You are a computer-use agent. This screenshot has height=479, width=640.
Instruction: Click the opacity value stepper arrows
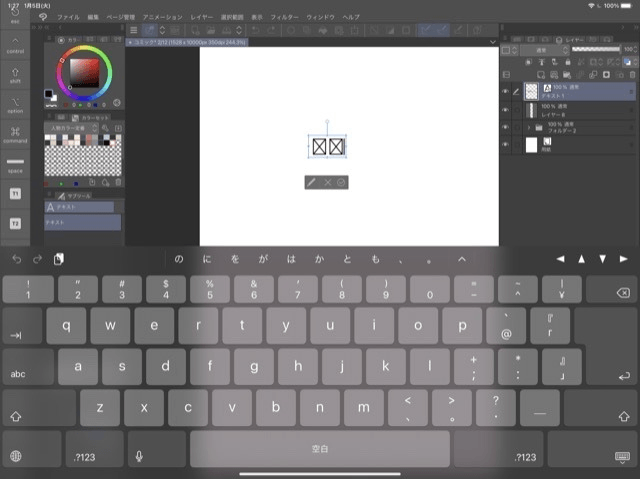[x=636, y=49]
